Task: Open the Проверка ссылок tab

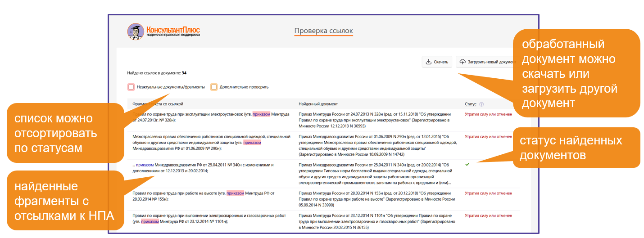Action: 323,31
